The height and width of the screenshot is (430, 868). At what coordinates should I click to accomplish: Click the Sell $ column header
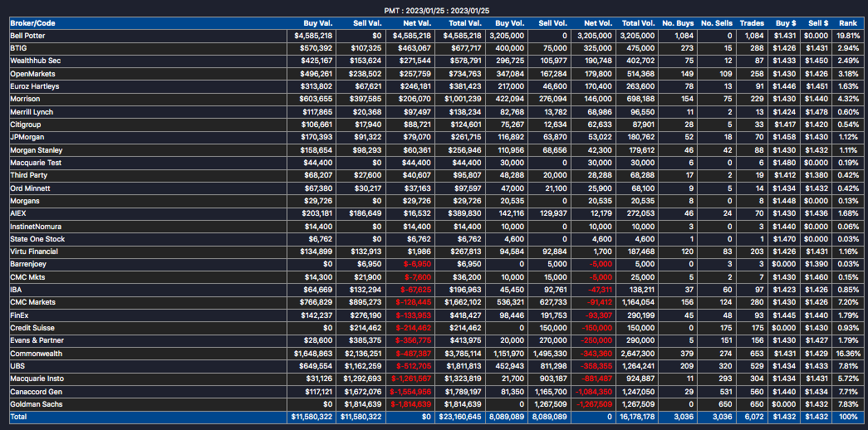[x=818, y=23]
